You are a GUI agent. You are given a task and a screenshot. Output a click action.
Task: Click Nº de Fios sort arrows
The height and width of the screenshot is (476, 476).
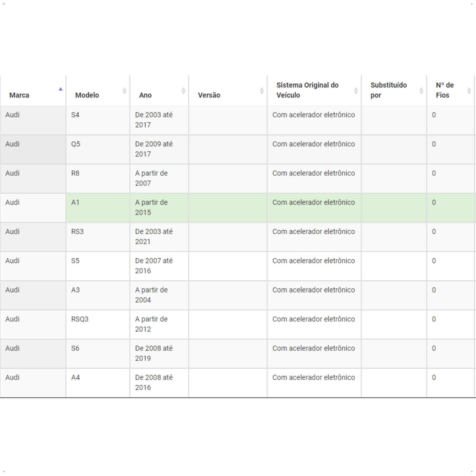469,91
